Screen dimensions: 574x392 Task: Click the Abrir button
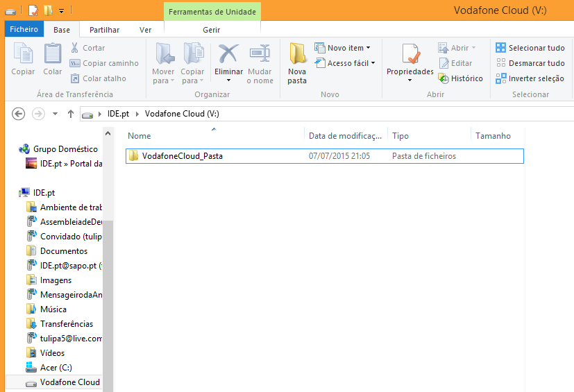point(457,48)
